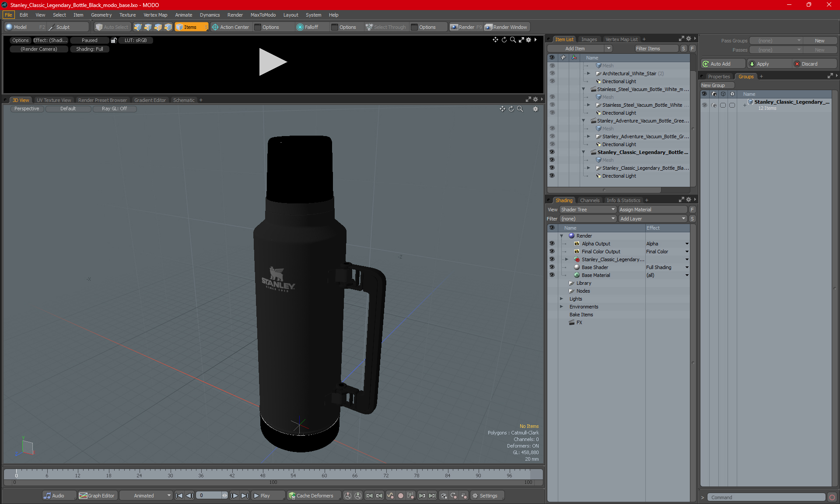The height and width of the screenshot is (504, 840).
Task: Switch to Images tab
Action: 589,39
